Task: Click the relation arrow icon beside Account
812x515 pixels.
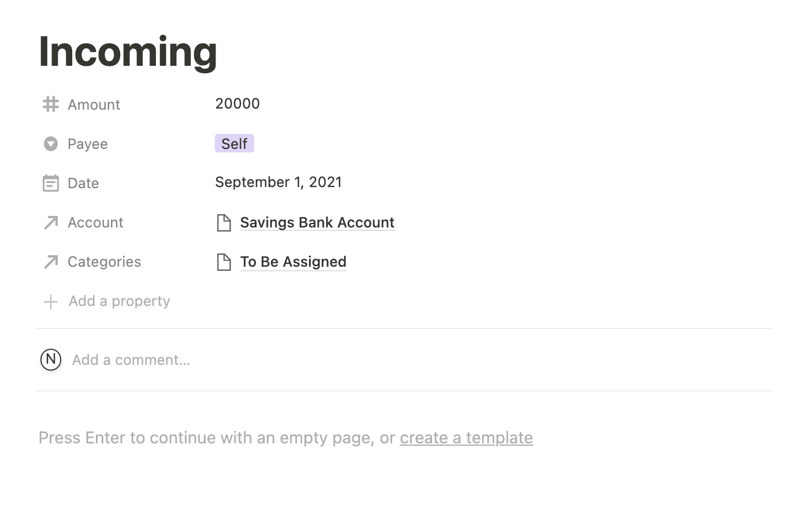Action: point(51,222)
